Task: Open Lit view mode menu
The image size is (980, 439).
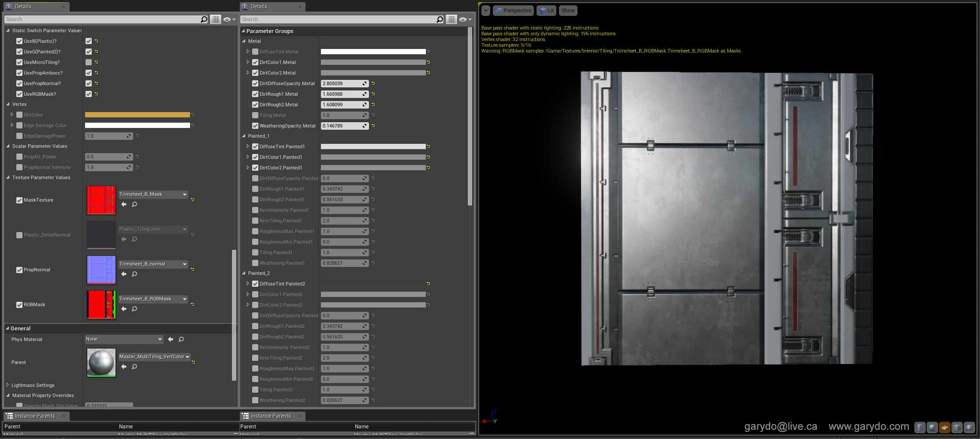Action: pyautogui.click(x=547, y=11)
